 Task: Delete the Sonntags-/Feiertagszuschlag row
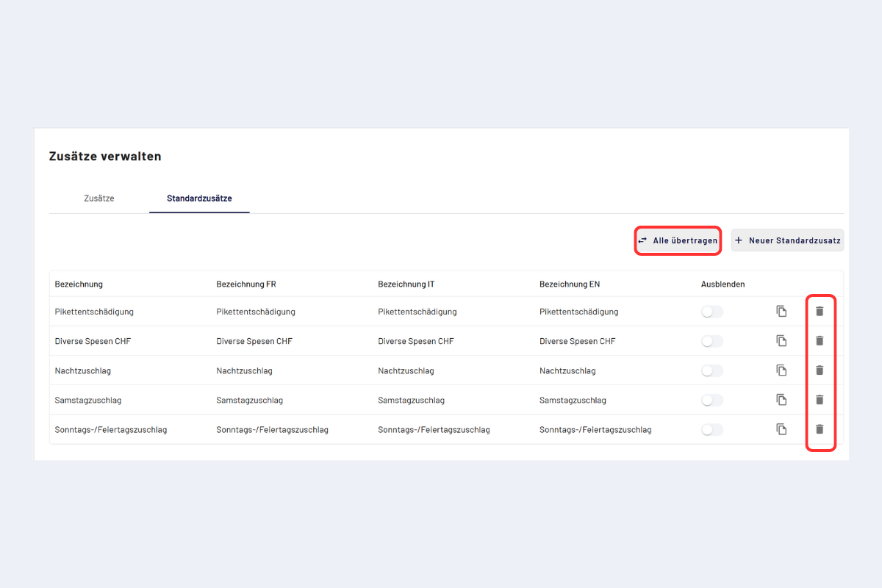click(x=820, y=429)
